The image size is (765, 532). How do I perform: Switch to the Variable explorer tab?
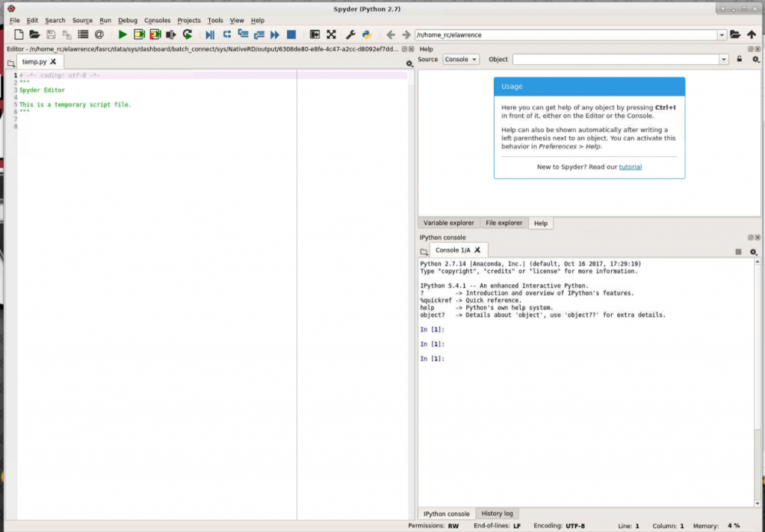448,223
